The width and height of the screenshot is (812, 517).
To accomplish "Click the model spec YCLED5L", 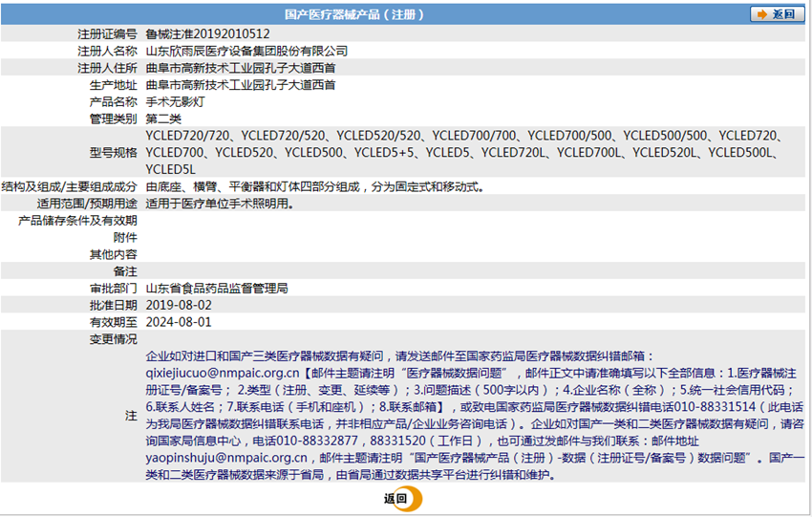I will (170, 170).
